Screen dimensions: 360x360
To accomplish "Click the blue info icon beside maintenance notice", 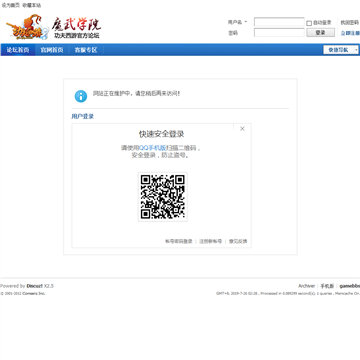I will (81, 96).
